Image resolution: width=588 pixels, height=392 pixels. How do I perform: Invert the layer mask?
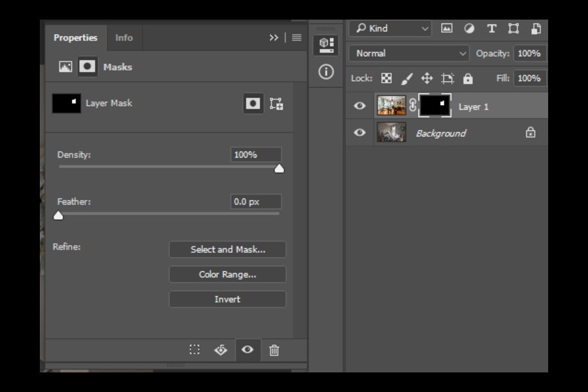coord(227,299)
